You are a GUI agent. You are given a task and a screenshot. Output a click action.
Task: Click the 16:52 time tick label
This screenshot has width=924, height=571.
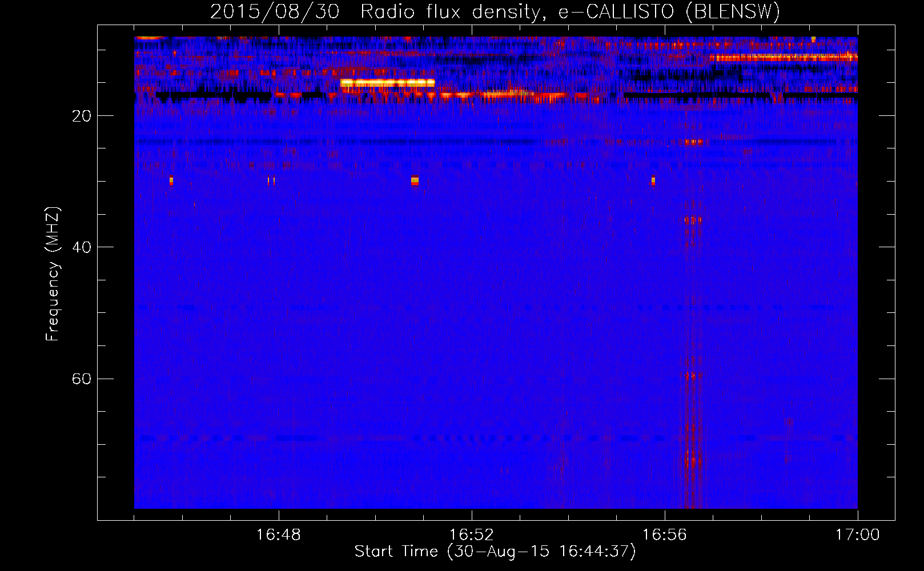point(471,535)
